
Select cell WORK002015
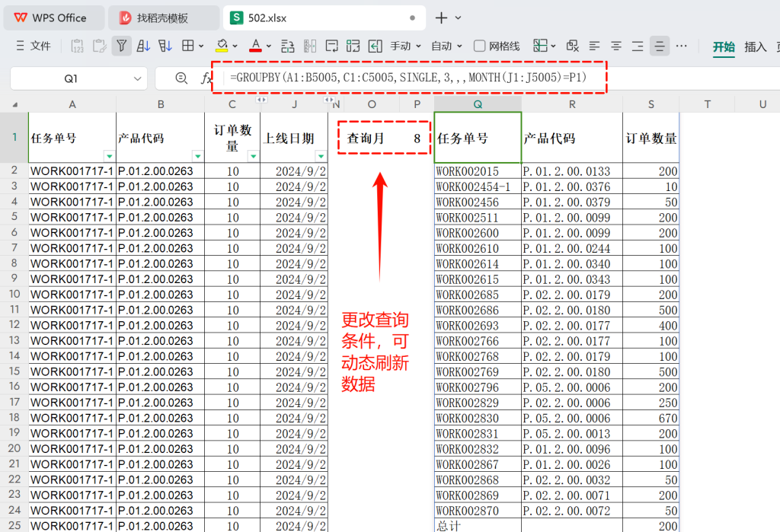click(x=478, y=171)
